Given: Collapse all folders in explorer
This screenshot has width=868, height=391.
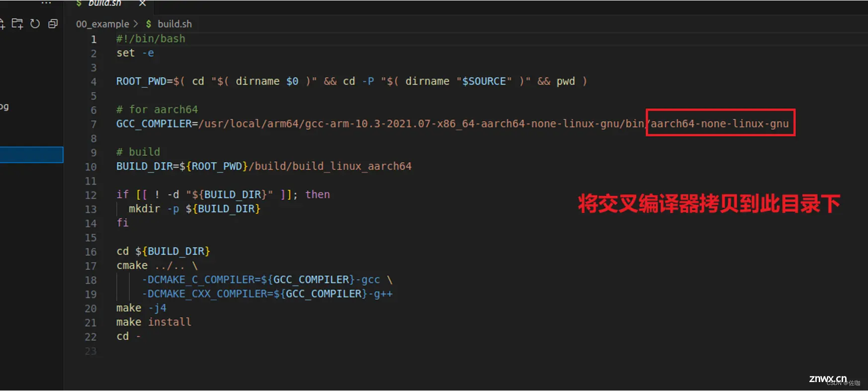Looking at the screenshot, I should pyautogui.click(x=53, y=24).
